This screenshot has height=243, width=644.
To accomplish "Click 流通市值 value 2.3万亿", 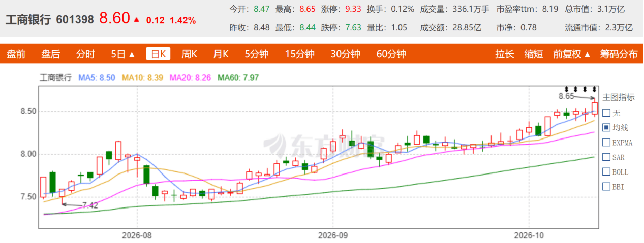I will pyautogui.click(x=619, y=28).
